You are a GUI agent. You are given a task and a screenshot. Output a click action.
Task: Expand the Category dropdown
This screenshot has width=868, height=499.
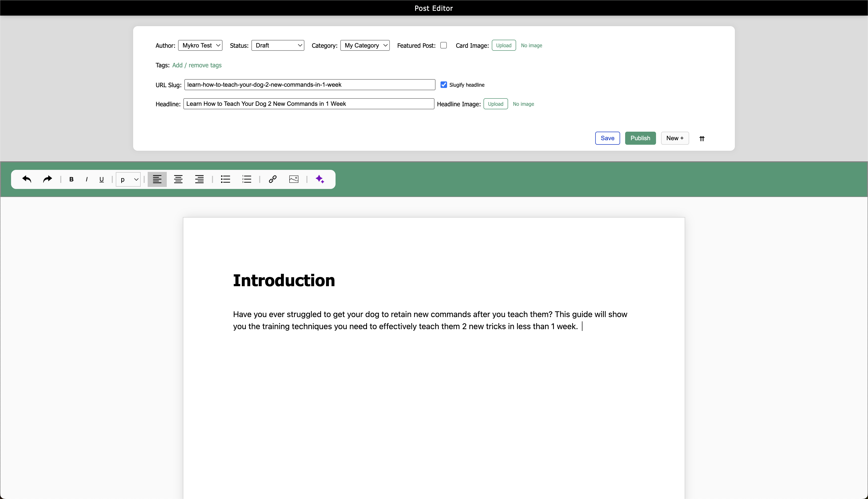click(365, 45)
